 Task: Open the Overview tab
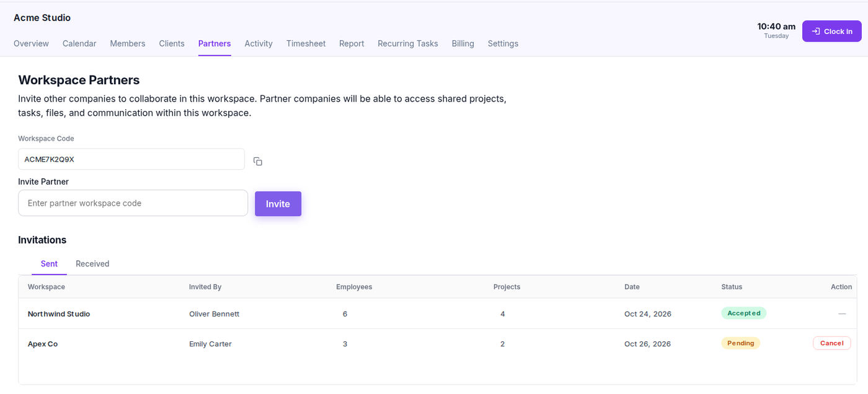[x=31, y=43]
